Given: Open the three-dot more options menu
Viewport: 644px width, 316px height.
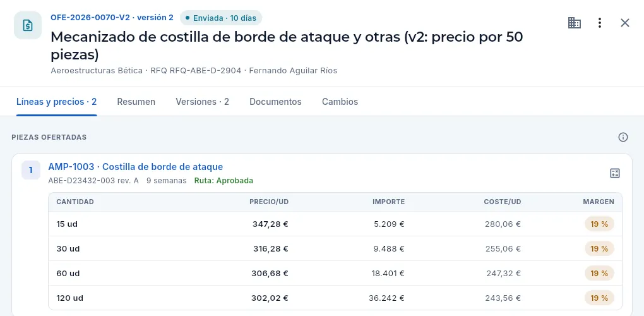Looking at the screenshot, I should pos(600,23).
